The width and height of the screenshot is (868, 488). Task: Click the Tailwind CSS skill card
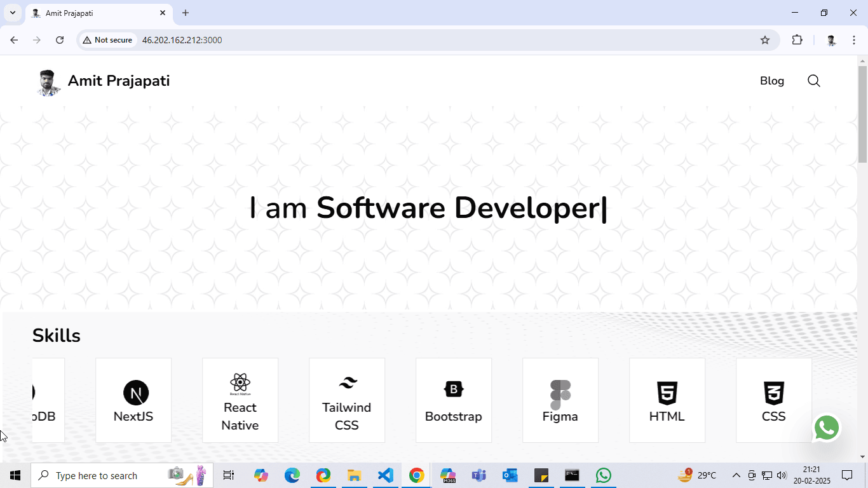[347, 400]
